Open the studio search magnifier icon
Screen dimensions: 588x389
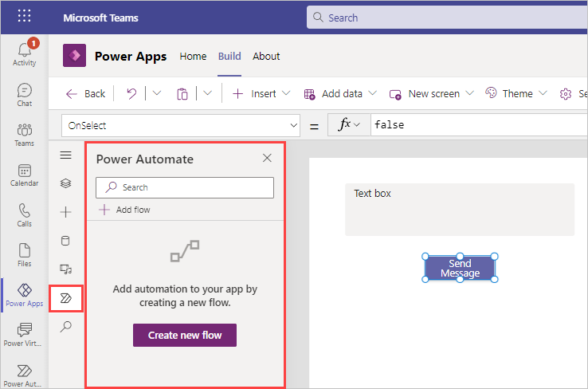65,327
